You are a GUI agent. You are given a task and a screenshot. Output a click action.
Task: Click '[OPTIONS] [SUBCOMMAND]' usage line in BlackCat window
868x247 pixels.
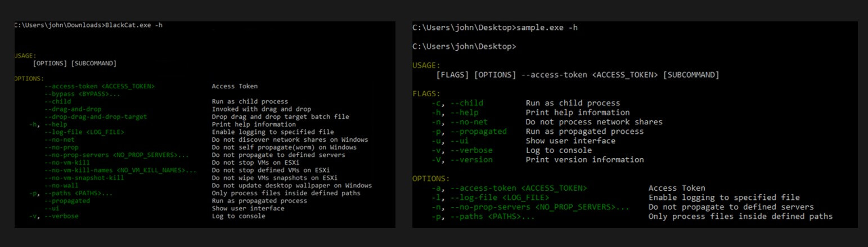tap(75, 63)
